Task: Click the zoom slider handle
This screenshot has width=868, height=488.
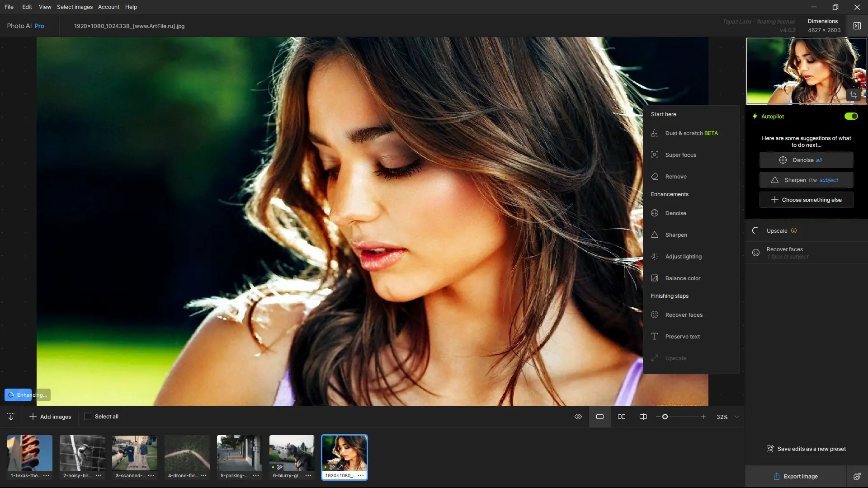Action: (x=665, y=417)
